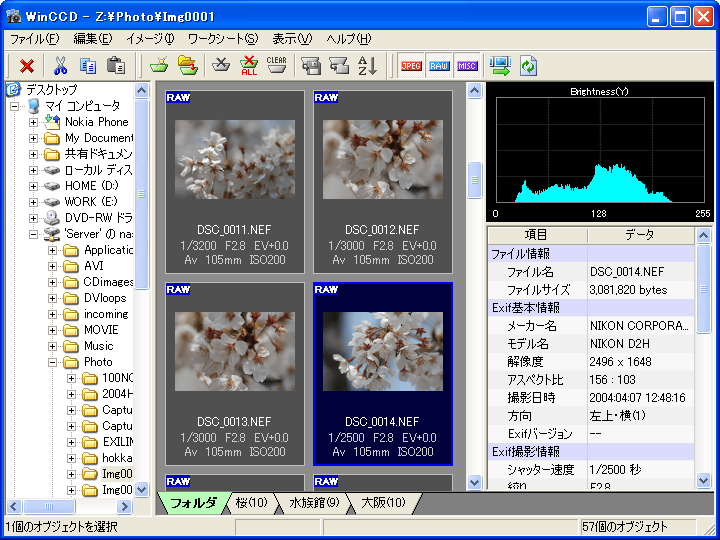
Task: Switch to the フォルダ tab
Action: [192, 503]
